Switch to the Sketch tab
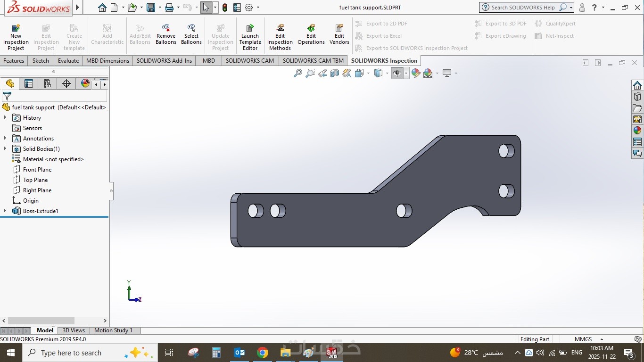This screenshot has height=362, width=644. click(41, 61)
